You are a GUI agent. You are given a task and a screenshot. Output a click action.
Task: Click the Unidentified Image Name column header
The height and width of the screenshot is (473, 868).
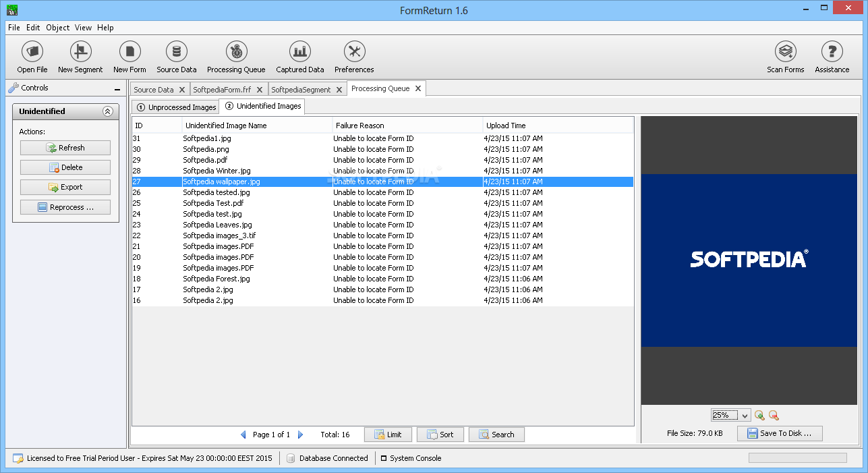pos(258,126)
